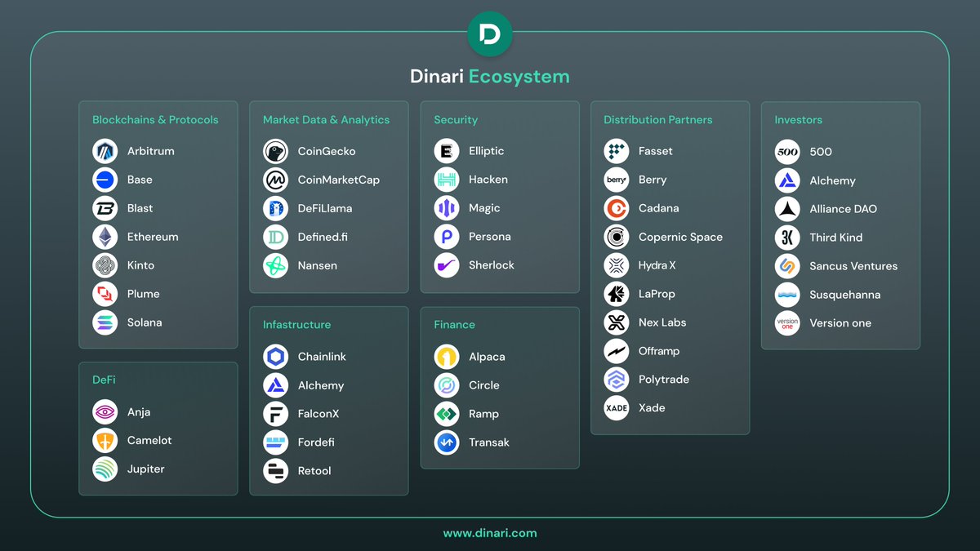
Task: Click the Jupiter logo icon
Action: tap(105, 469)
